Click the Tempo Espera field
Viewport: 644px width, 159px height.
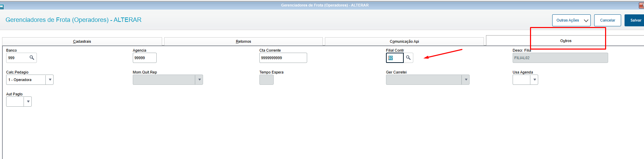pyautogui.click(x=267, y=80)
